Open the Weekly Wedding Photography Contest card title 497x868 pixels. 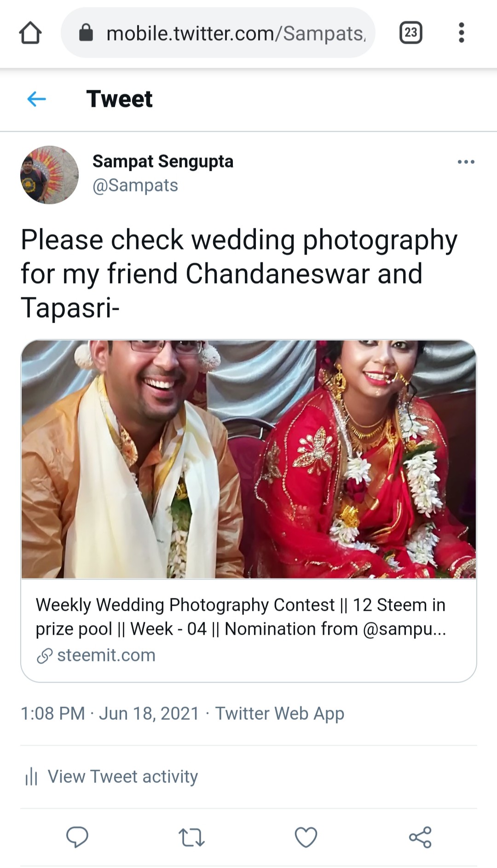click(x=241, y=617)
